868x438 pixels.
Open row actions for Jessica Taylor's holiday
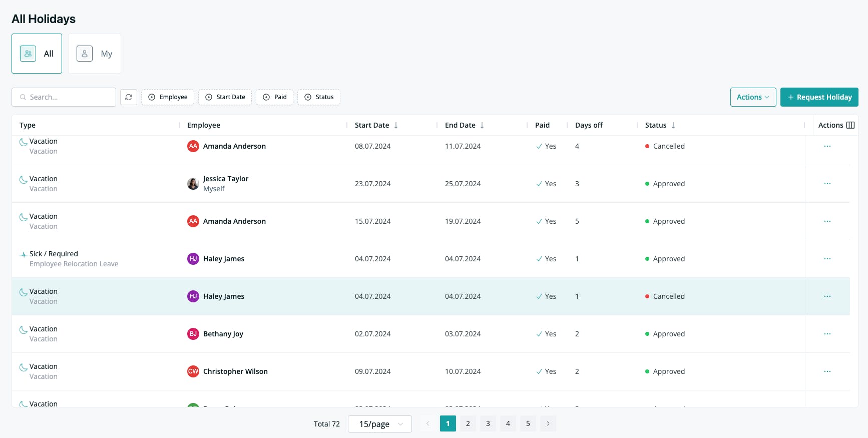[827, 184]
